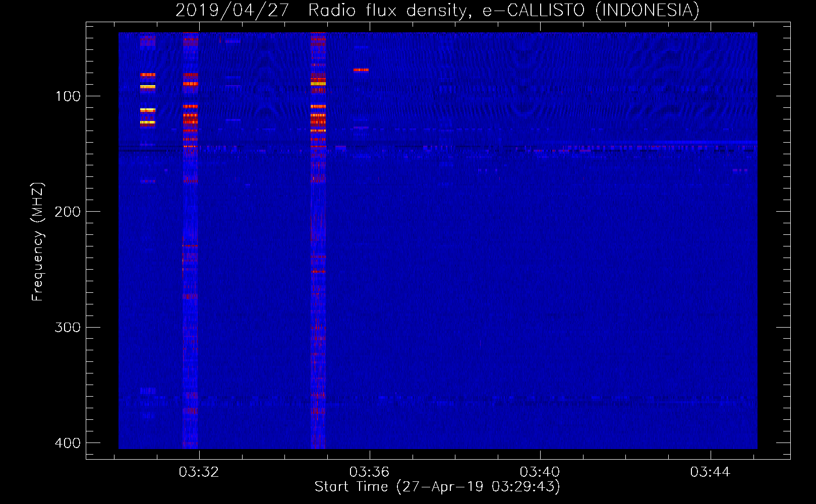
Task: Click the 400 frequency tick label
Action: pos(68,443)
